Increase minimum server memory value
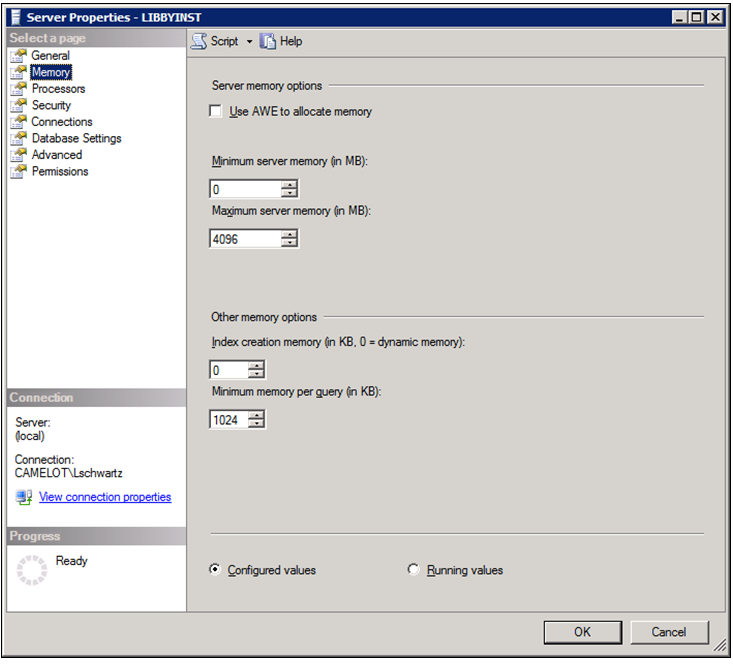Screen dimensions: 733x665 pyautogui.click(x=289, y=185)
